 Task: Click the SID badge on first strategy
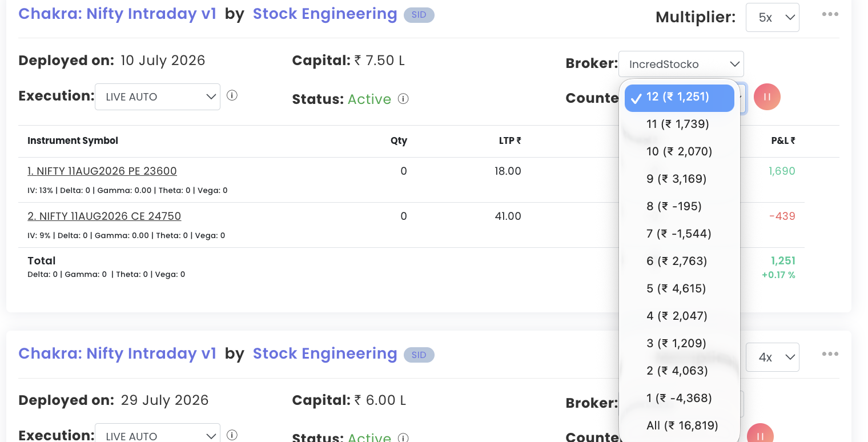[419, 15]
